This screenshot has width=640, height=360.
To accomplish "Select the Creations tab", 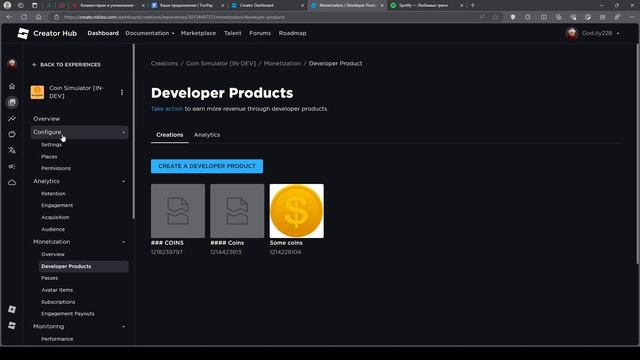I will (170, 135).
